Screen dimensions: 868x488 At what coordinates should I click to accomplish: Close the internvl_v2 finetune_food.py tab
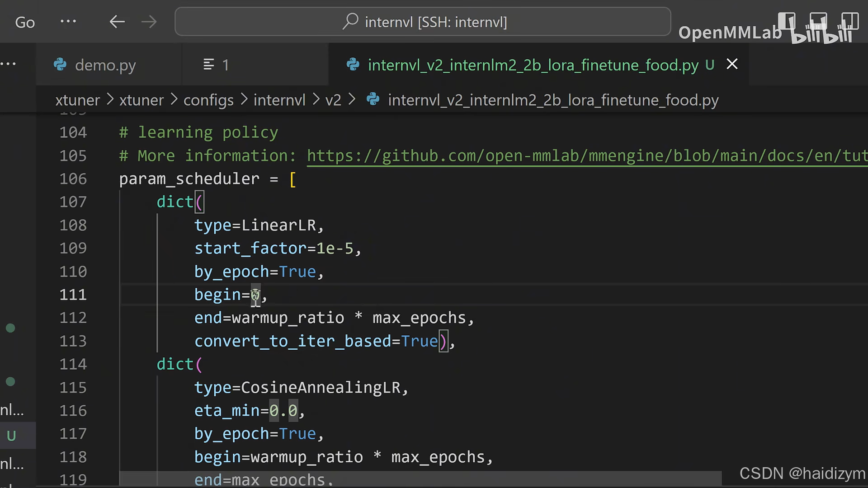tap(732, 64)
